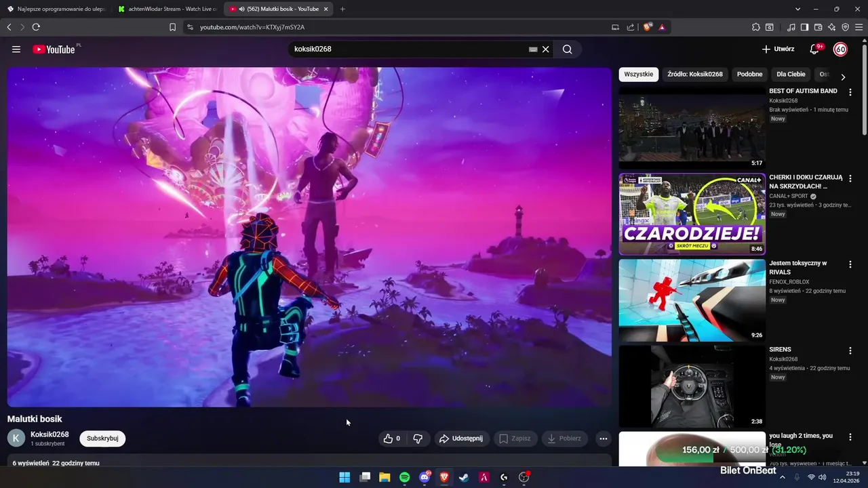Select the Podobne filter chip
This screenshot has width=868, height=488.
tap(750, 75)
